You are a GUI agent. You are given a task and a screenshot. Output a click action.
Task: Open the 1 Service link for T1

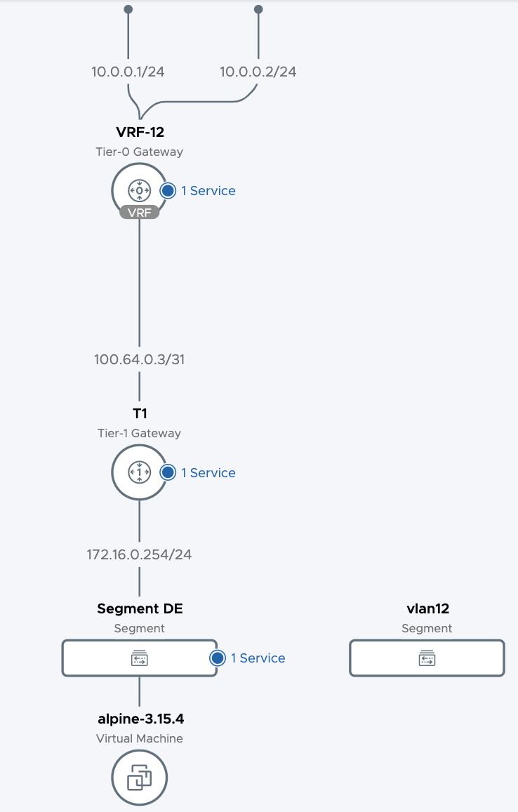coord(208,472)
